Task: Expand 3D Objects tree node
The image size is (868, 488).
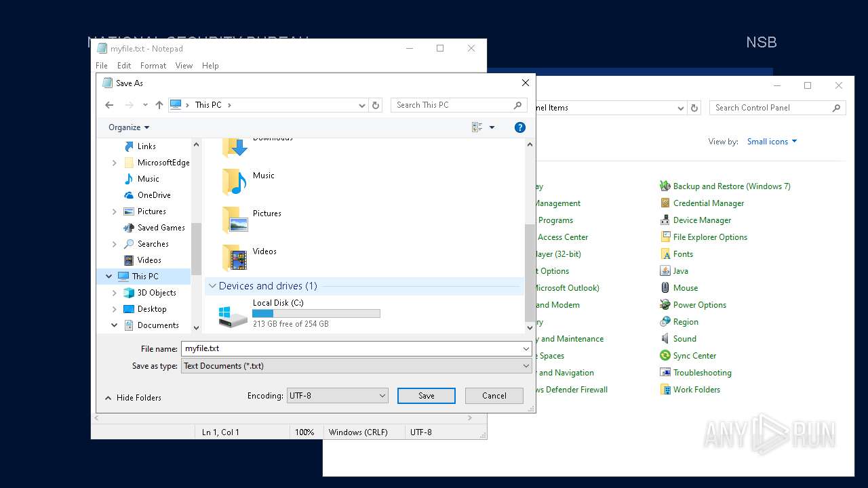Action: [x=115, y=293]
